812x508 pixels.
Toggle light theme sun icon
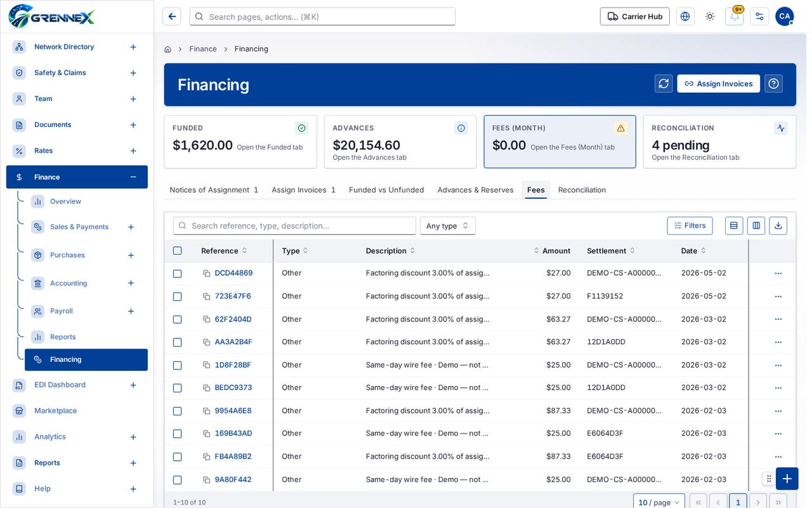[x=710, y=17]
